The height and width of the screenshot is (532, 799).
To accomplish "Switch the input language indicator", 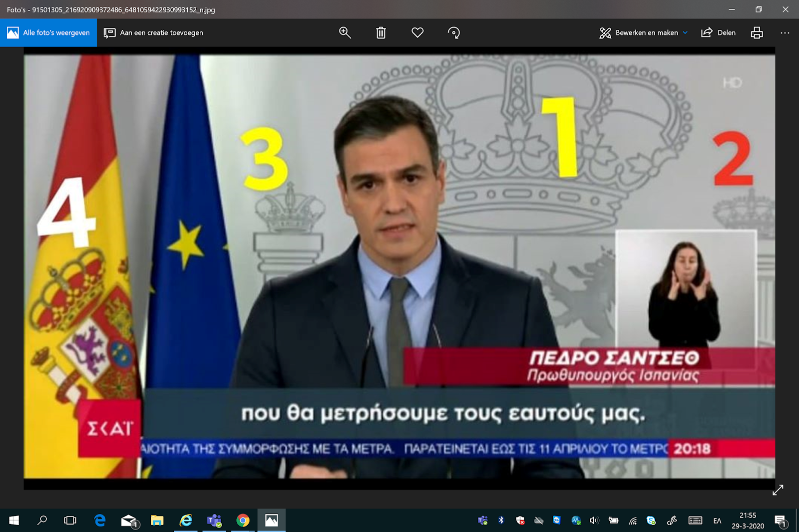I will coord(717,521).
